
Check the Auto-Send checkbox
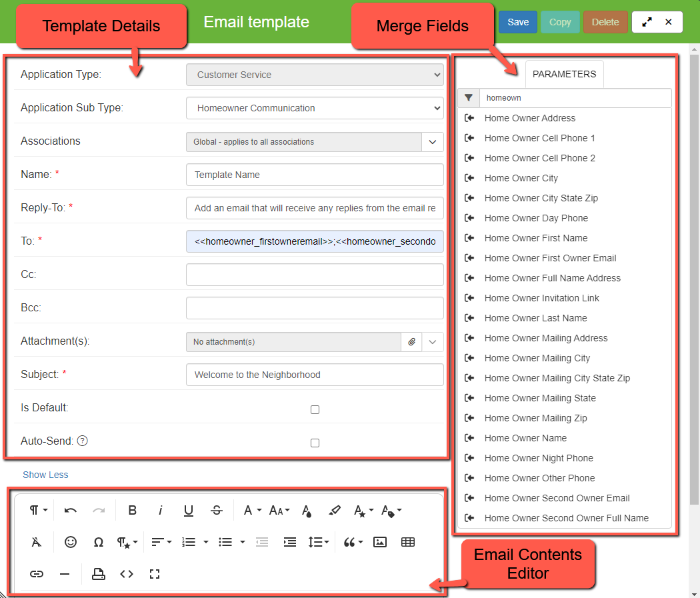(x=315, y=443)
